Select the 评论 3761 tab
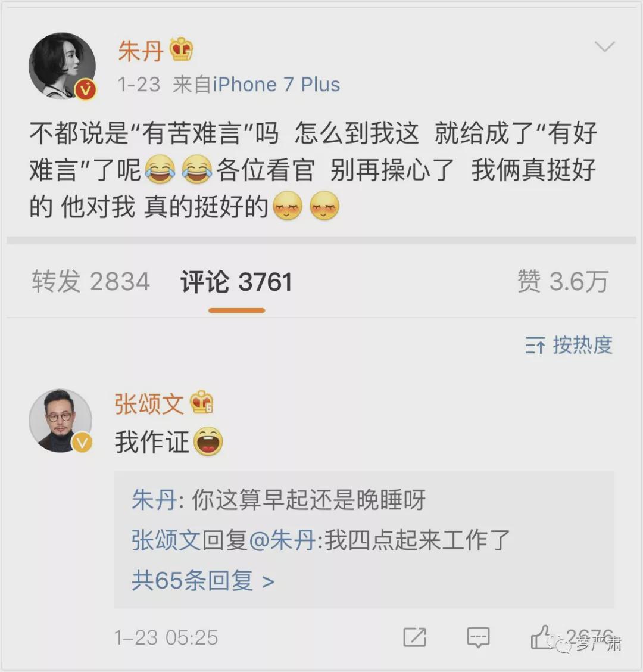Viewport: 643px width, 672px height. [x=236, y=282]
